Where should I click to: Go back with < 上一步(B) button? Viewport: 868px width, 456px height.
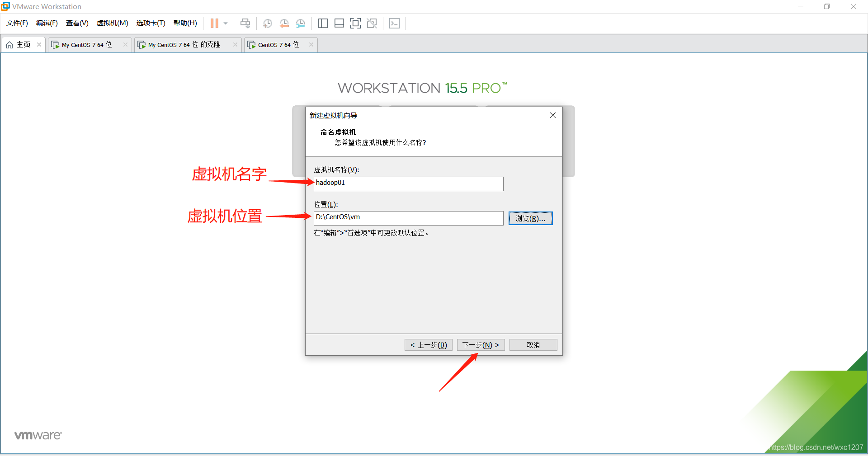point(429,345)
